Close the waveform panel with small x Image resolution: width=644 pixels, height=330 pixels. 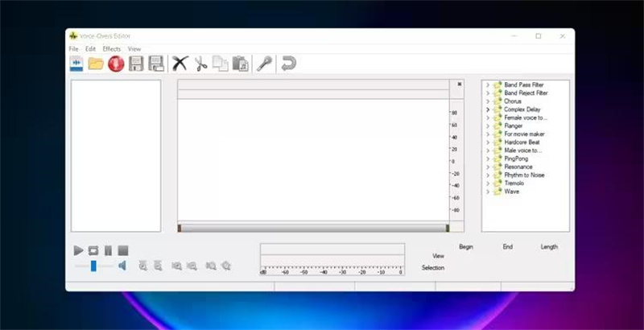pyautogui.click(x=460, y=85)
